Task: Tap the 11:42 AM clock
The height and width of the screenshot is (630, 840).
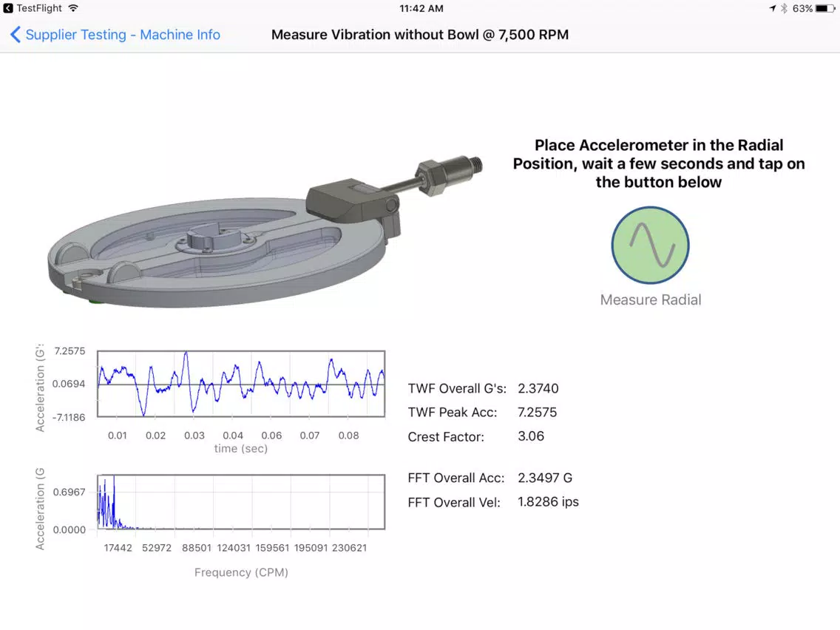Action: [421, 9]
